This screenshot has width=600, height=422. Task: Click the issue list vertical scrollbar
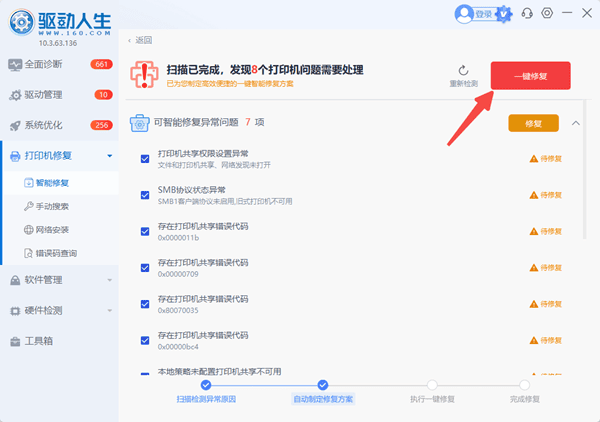584,170
